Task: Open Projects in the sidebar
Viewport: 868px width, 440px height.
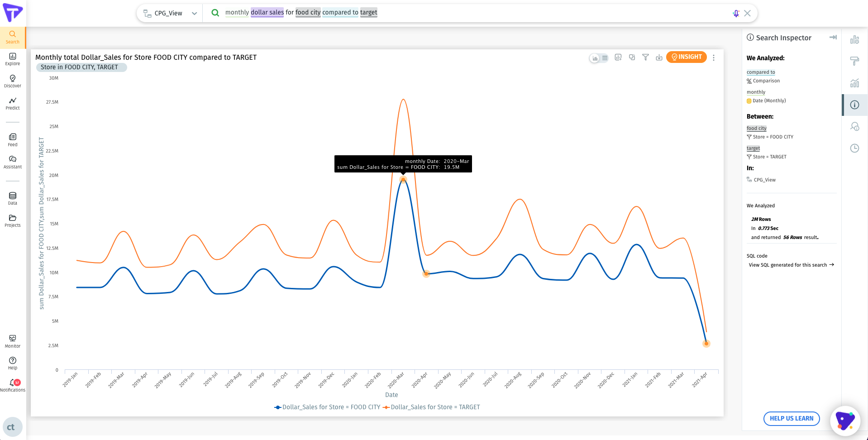Action: coord(13,221)
